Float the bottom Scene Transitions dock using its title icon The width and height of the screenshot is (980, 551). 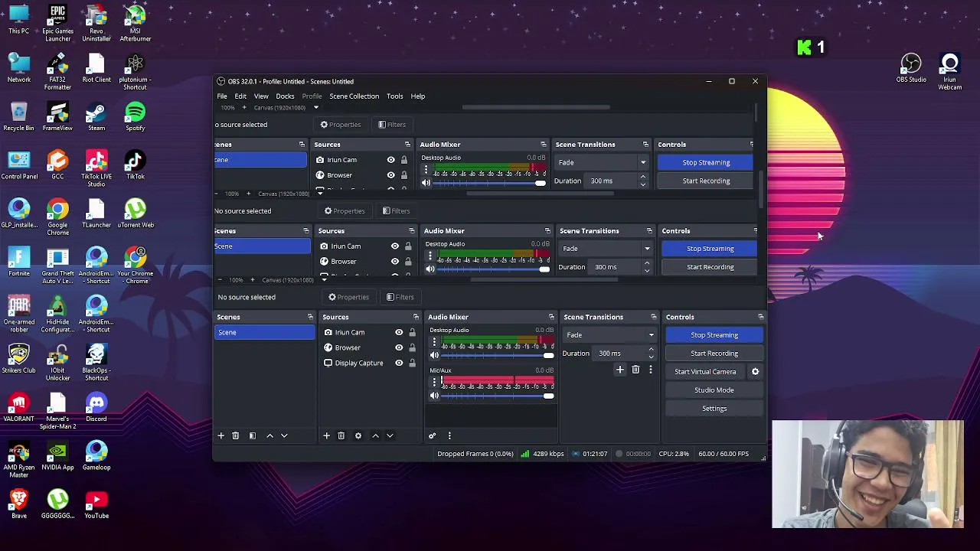pyautogui.click(x=653, y=317)
